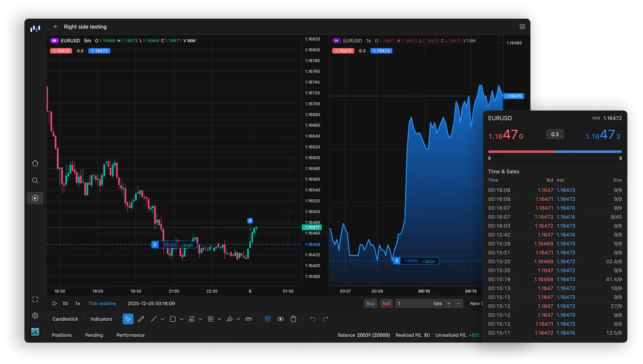The width and height of the screenshot is (643, 364).
Task: Redo the last undone action
Action: tap(326, 319)
